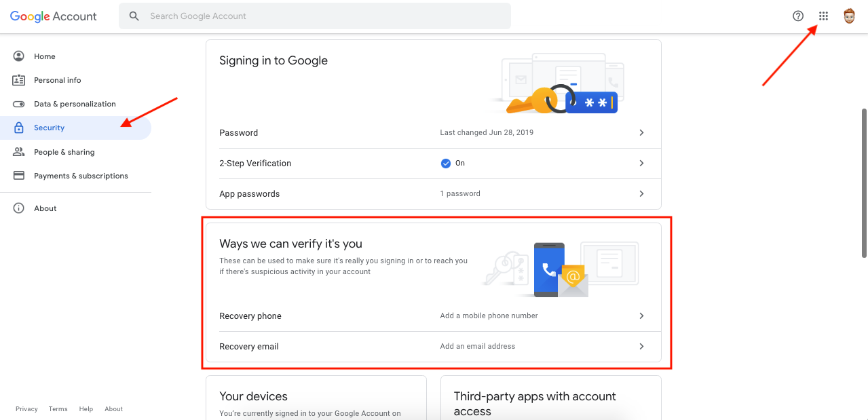Expand the Password row chevron
The width and height of the screenshot is (868, 420).
click(641, 133)
